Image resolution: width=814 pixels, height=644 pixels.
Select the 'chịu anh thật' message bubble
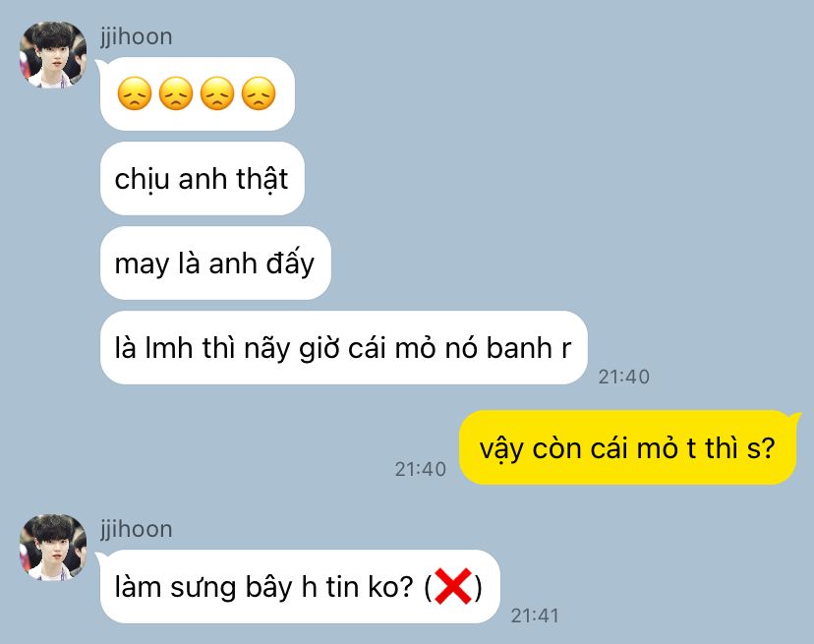[202, 179]
